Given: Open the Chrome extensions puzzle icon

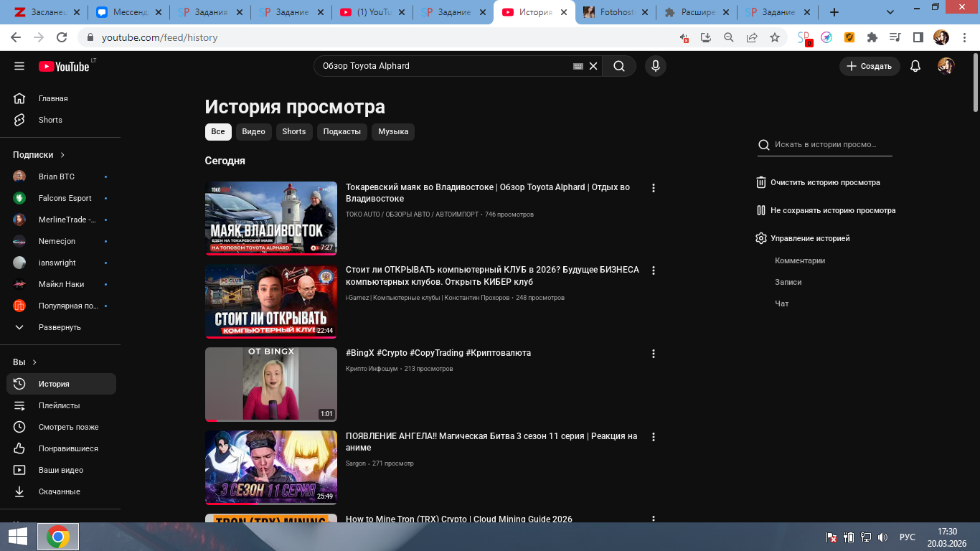Looking at the screenshot, I should [872, 37].
